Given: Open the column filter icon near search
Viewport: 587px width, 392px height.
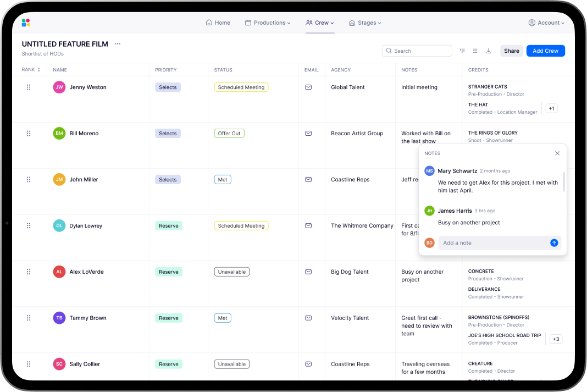Looking at the screenshot, I should (x=462, y=51).
